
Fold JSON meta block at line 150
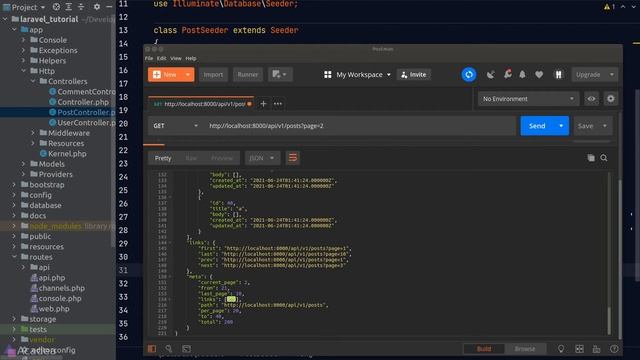[x=170, y=277]
